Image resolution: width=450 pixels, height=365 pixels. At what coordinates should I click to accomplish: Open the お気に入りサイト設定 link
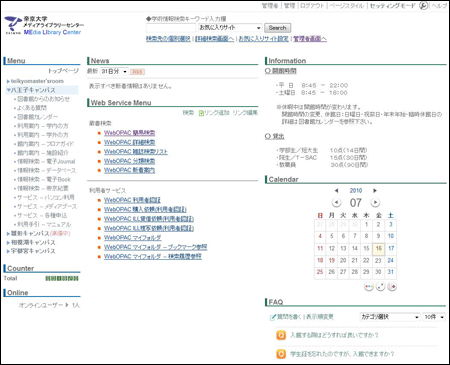tap(264, 39)
